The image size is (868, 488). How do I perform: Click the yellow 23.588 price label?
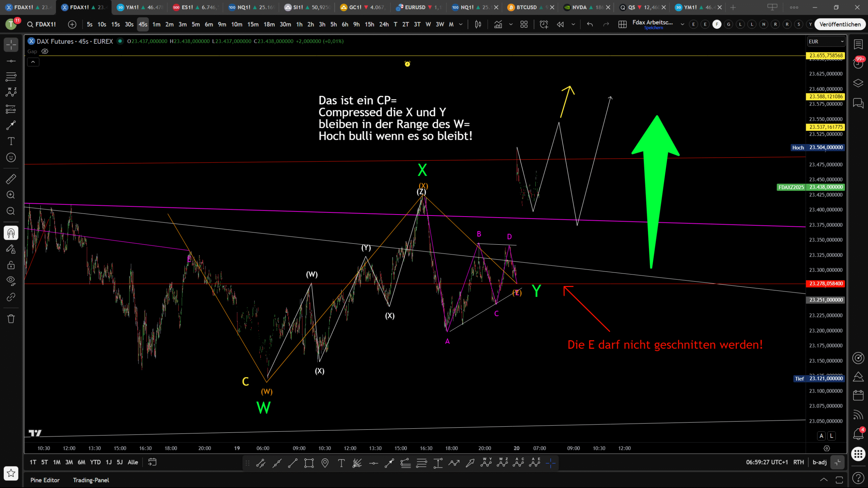(826, 96)
